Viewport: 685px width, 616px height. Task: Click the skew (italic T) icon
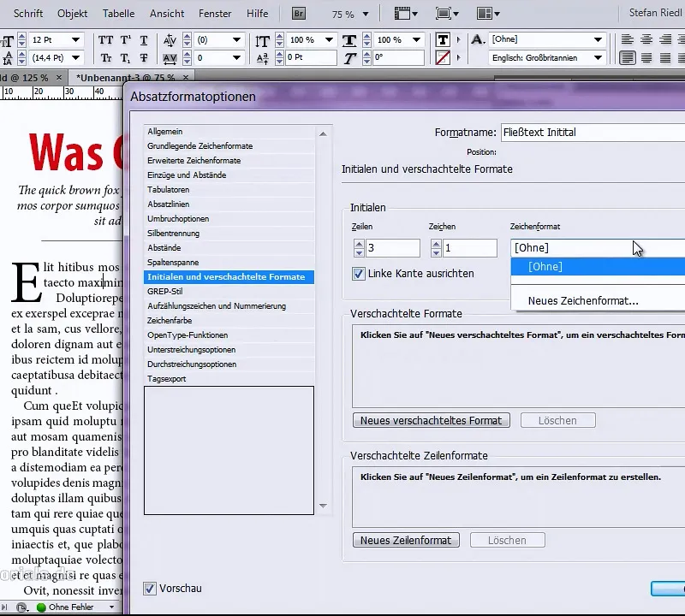(349, 57)
